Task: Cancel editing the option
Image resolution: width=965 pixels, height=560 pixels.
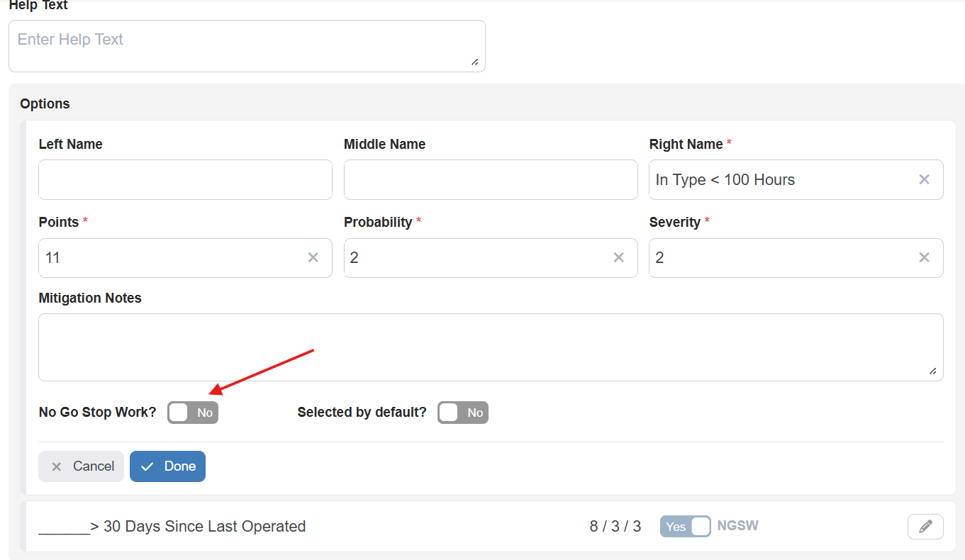Action: tap(82, 466)
